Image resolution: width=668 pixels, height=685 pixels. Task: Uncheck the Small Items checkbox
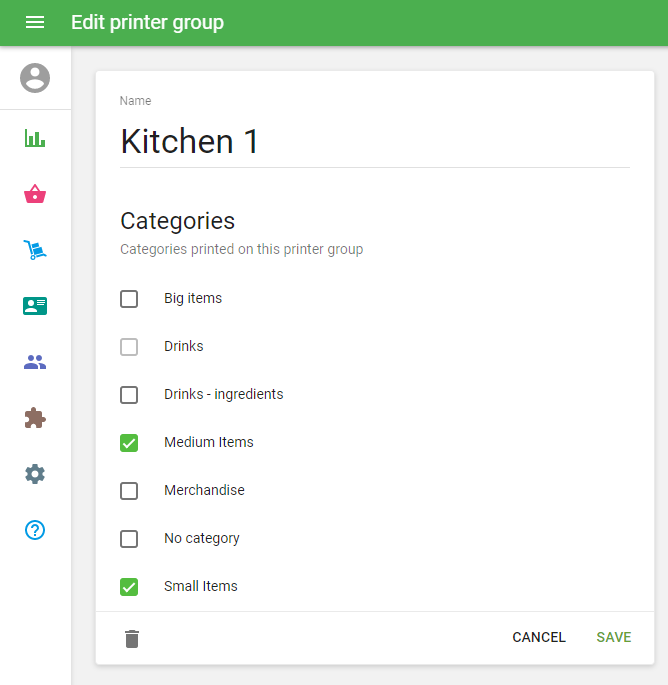(129, 587)
